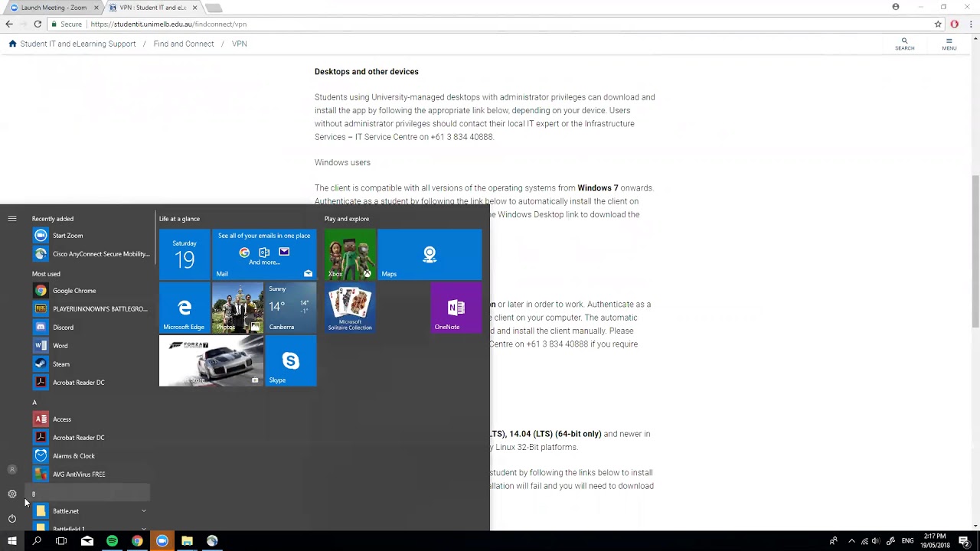
Task: Click the Life at a glance group title
Action: [x=179, y=219]
